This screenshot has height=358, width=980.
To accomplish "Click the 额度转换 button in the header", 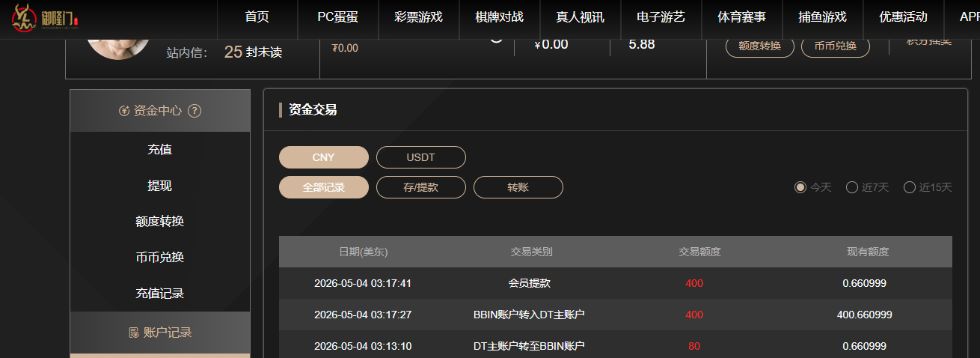I will (759, 46).
